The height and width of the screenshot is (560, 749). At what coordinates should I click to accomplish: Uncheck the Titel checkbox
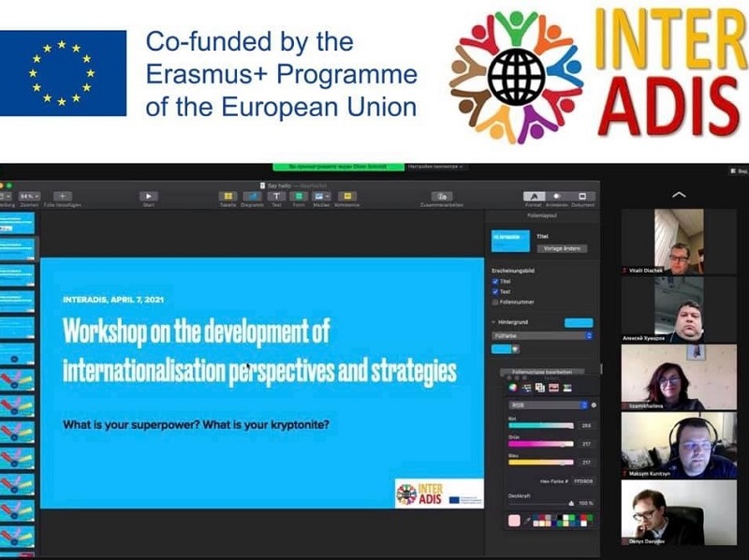coord(495,282)
